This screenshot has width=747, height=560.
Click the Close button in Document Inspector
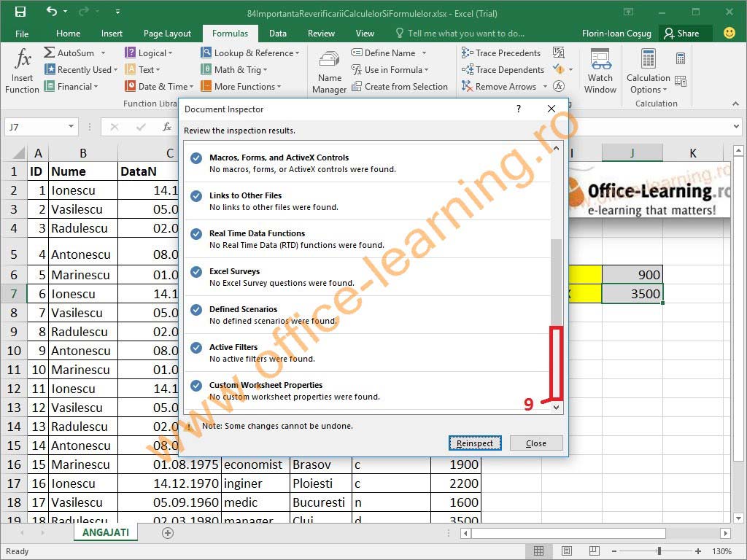coord(536,443)
